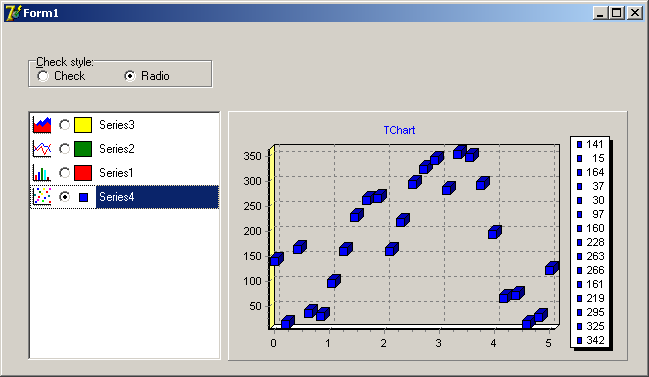Image resolution: width=649 pixels, height=377 pixels.
Task: Click the yellow Series3 color swatch
Action: coord(83,125)
